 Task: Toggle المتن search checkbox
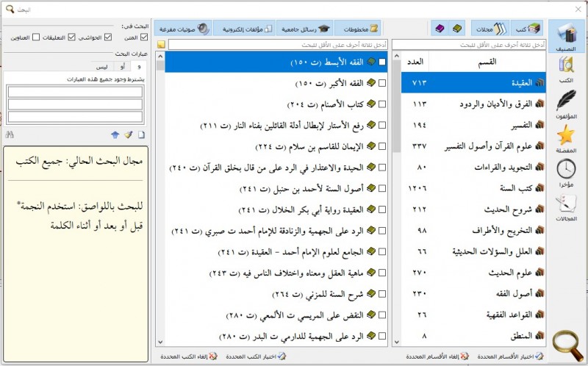(144, 37)
